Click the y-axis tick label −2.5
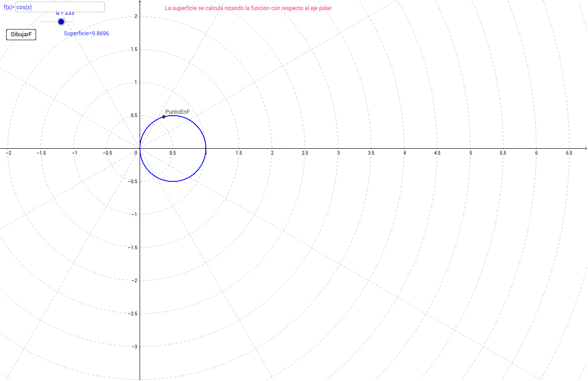Image resolution: width=588 pixels, height=381 pixels. (x=132, y=314)
